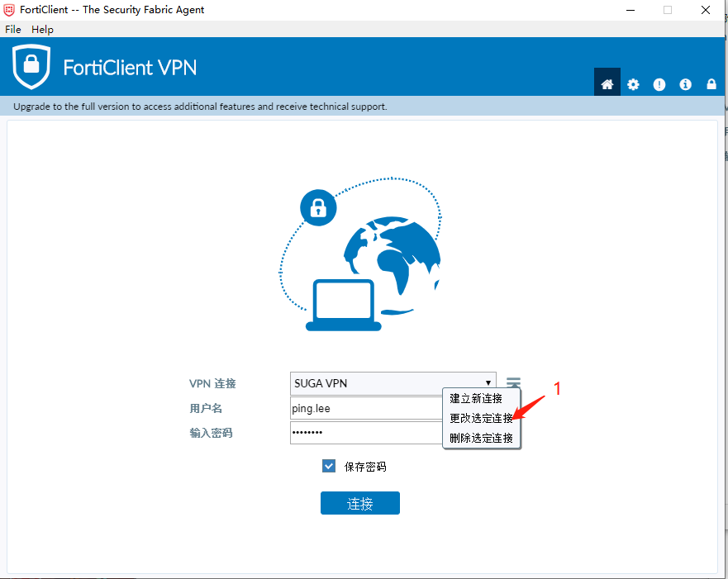The width and height of the screenshot is (728, 579).
Task: Click the FortiClient shield logo
Action: [x=31, y=67]
